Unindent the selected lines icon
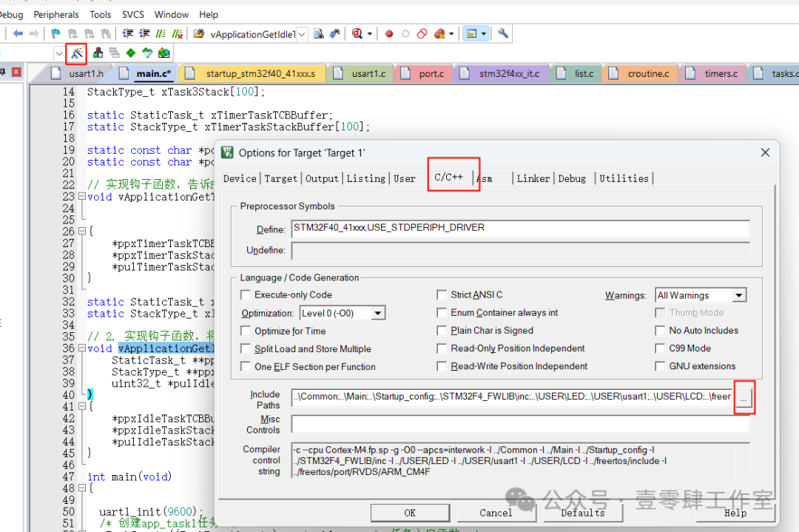 point(144,33)
